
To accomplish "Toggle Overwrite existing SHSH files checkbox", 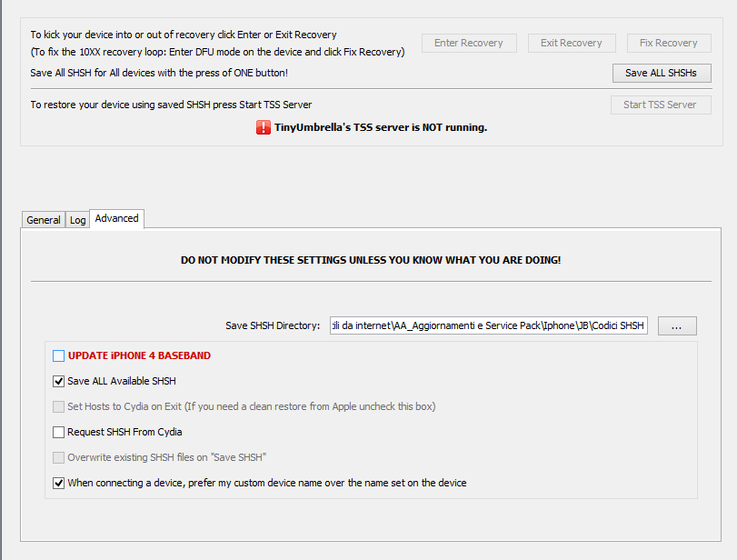I will coord(58,457).
